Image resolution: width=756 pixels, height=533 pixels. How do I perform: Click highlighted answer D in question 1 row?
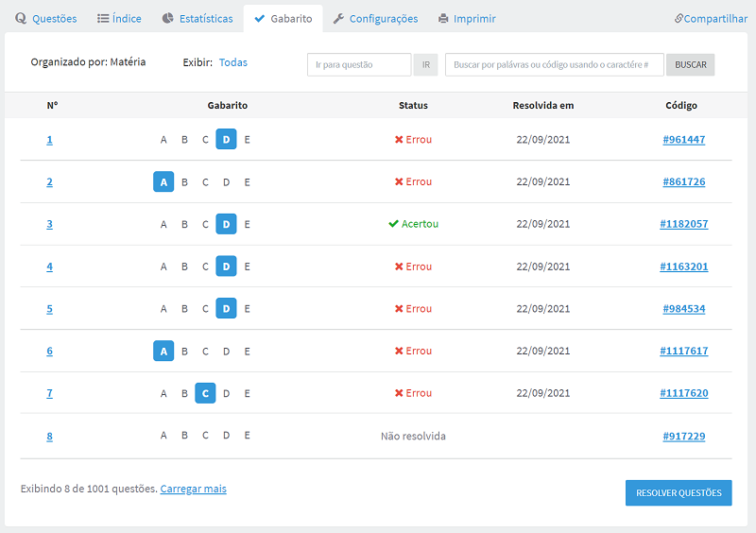(226, 140)
